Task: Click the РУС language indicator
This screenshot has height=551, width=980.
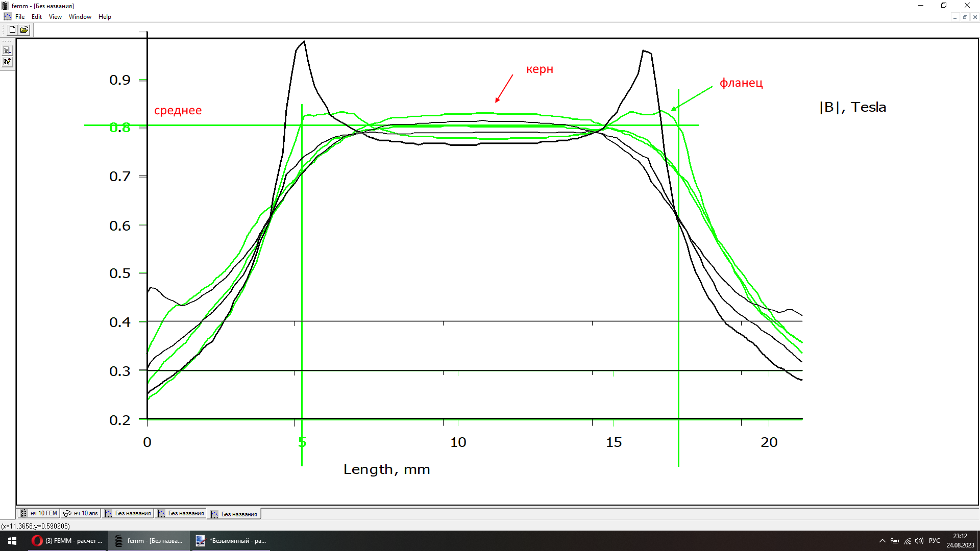Action: click(934, 541)
